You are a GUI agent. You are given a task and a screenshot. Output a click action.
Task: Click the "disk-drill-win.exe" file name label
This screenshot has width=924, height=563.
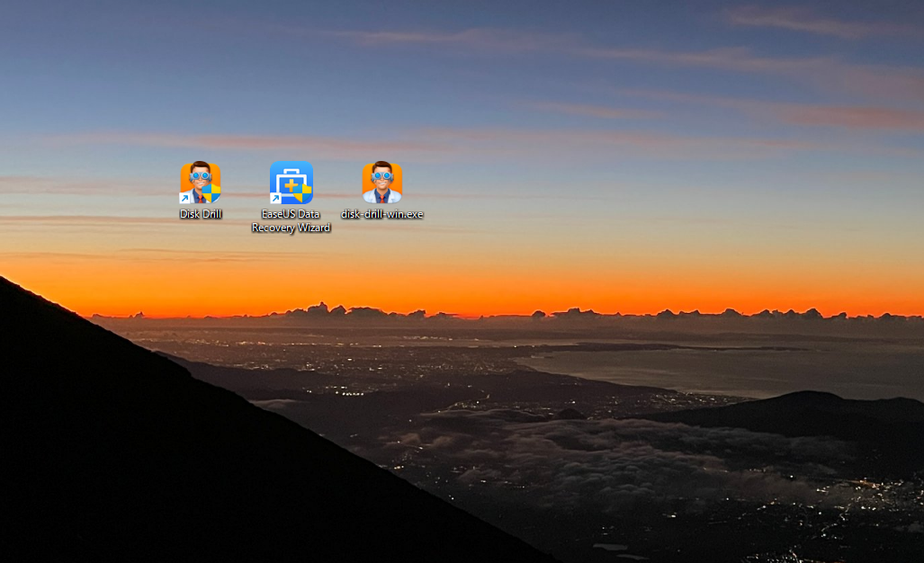(x=382, y=214)
